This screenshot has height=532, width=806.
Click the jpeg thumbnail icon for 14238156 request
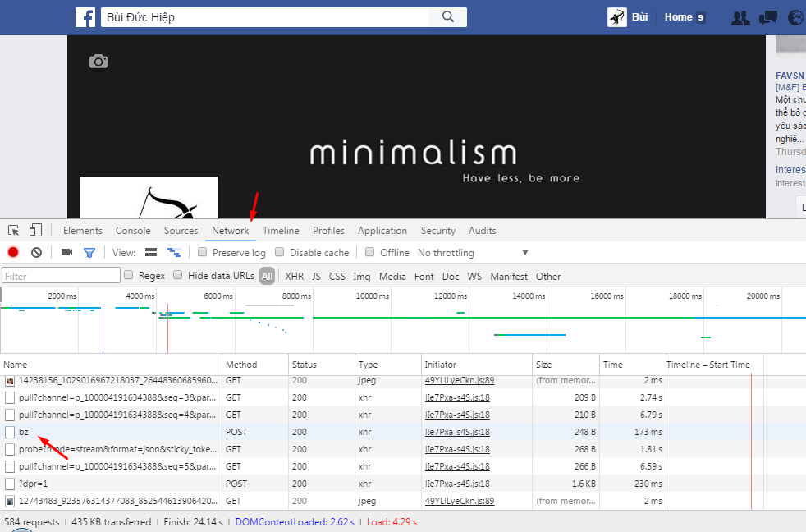pos(10,381)
